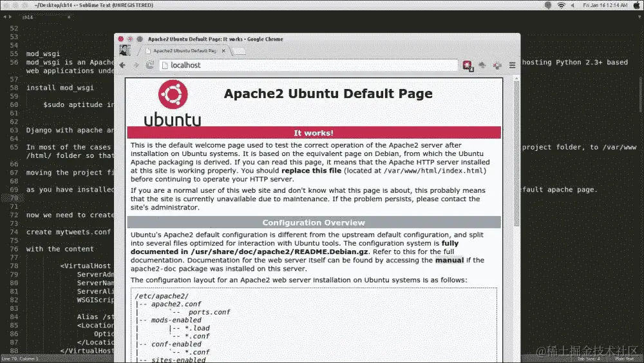Click 'create mytweets.conf' line in Sublime
Viewport: 644px width, 363px height.
[69, 232]
